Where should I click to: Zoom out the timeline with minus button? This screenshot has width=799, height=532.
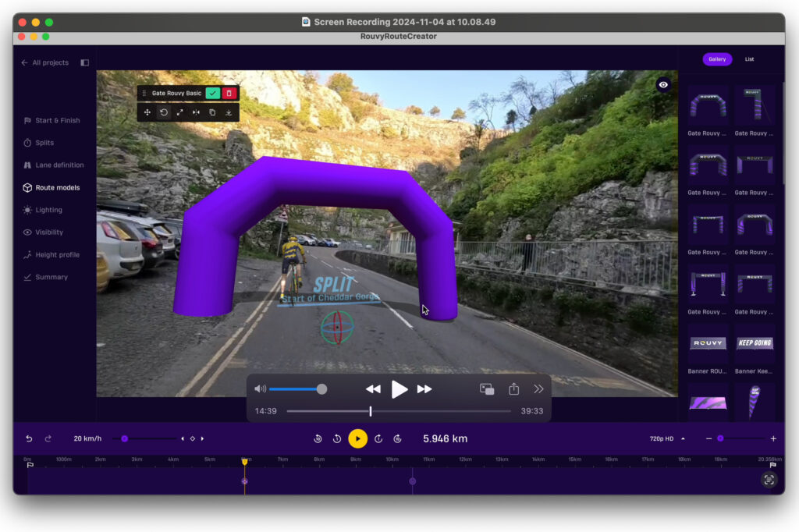[708, 438]
